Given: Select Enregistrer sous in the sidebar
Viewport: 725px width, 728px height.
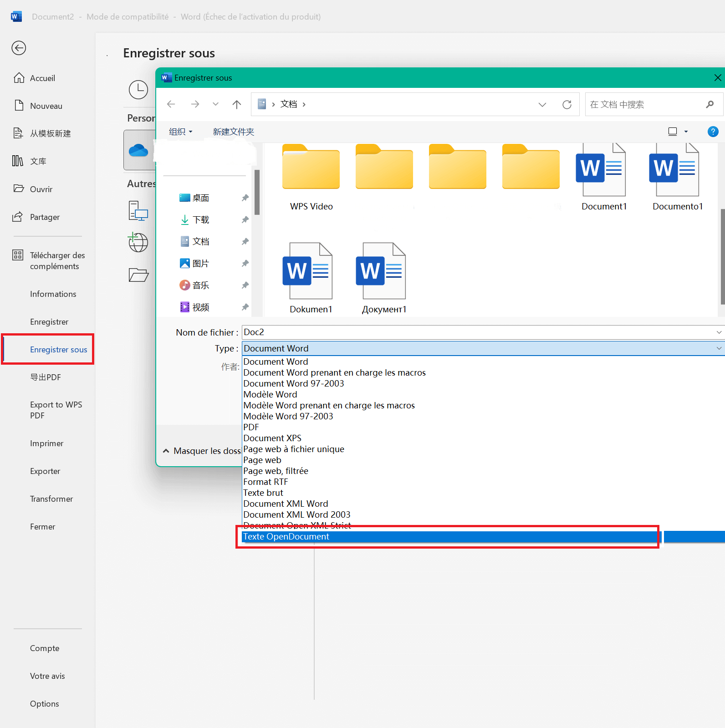Looking at the screenshot, I should pos(58,350).
